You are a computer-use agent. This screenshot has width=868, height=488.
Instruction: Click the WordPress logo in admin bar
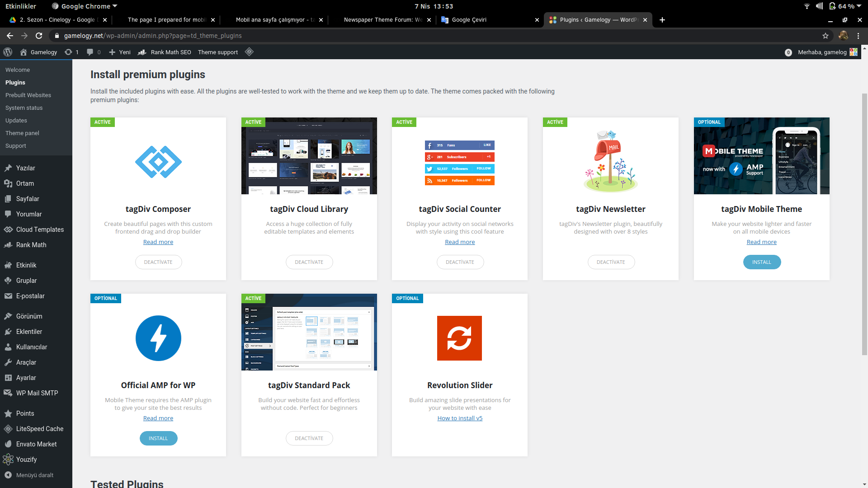[8, 52]
